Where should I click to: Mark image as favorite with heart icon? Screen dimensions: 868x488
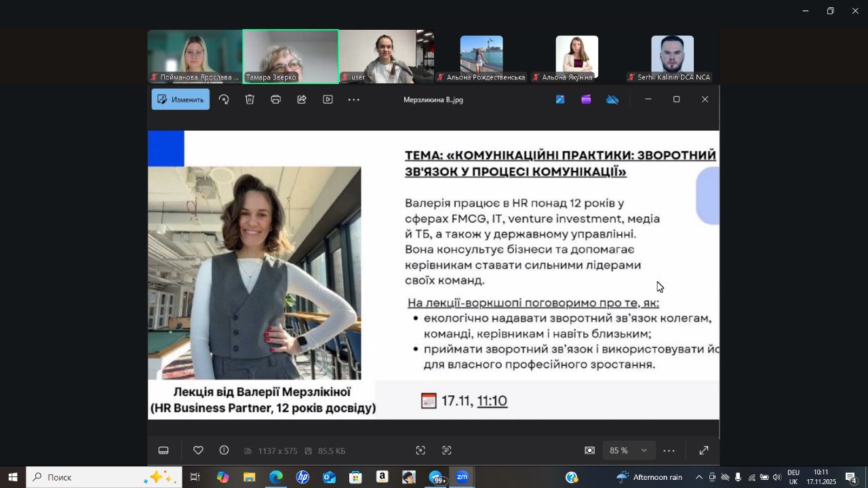tap(198, 451)
